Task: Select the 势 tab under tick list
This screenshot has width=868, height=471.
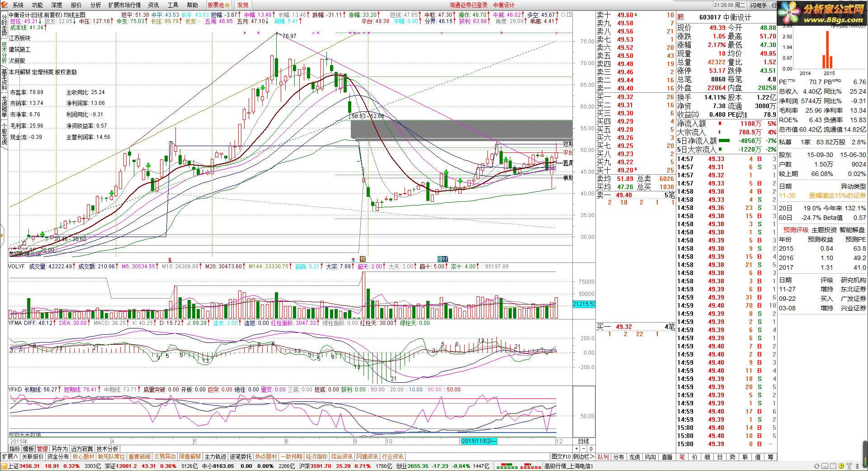Action: tap(732, 457)
